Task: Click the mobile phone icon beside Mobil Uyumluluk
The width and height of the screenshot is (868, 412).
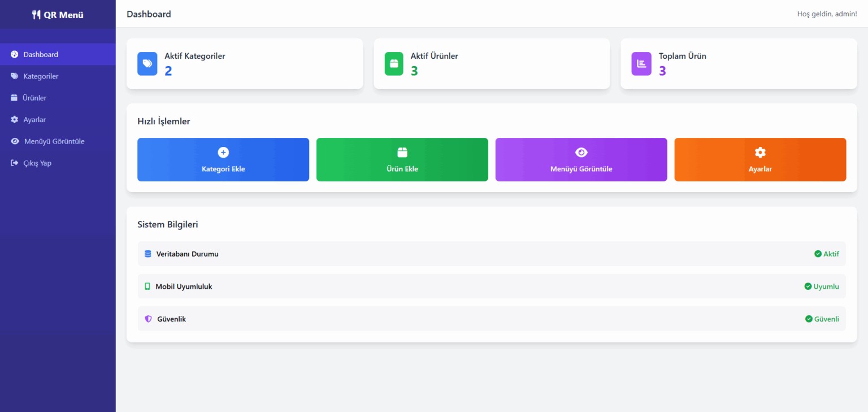Action: click(x=147, y=287)
